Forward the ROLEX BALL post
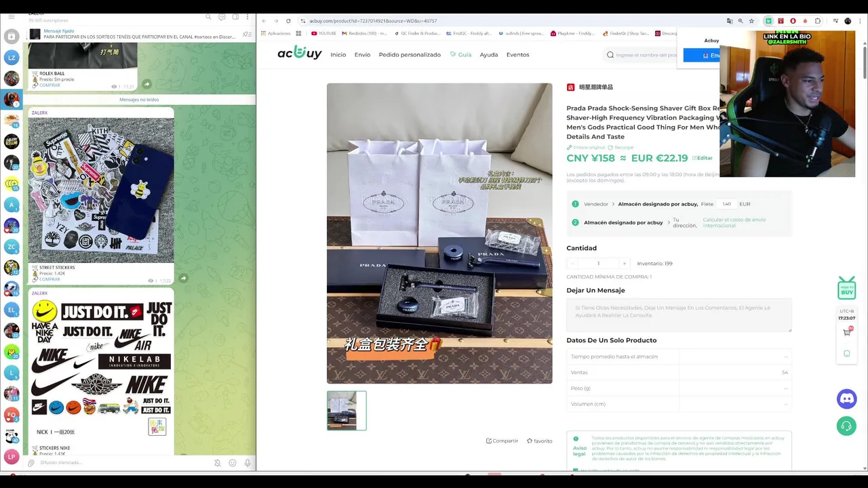Screen dimensions: 868x488 tap(147, 84)
